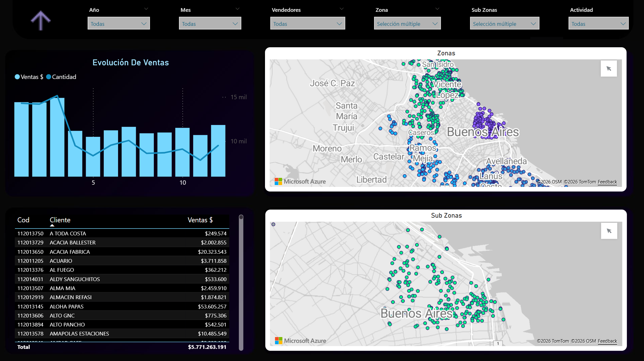This screenshot has width=644, height=361.
Task: Select the ALTO PANCHO row
Action: [122, 325]
